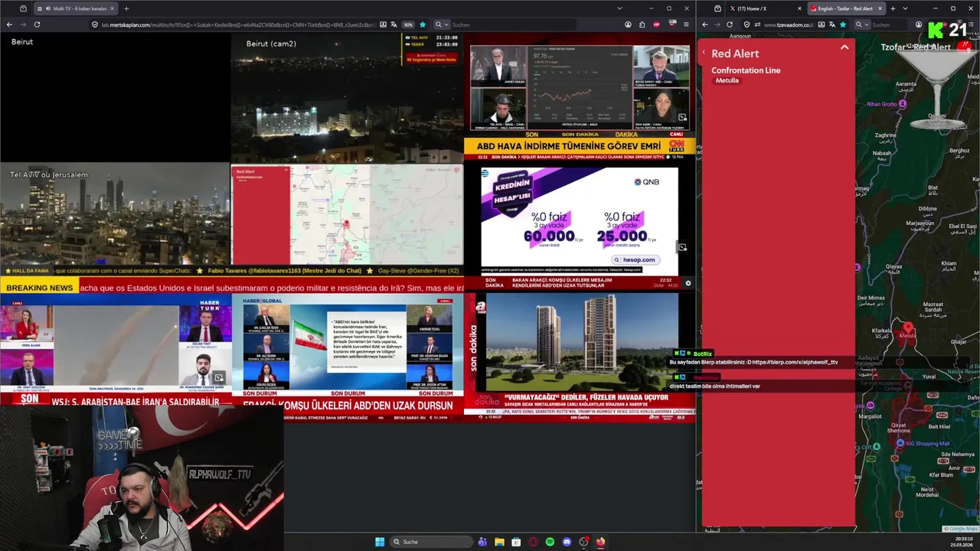
Task: Select the Haber Türk news feed
Action: point(116,350)
